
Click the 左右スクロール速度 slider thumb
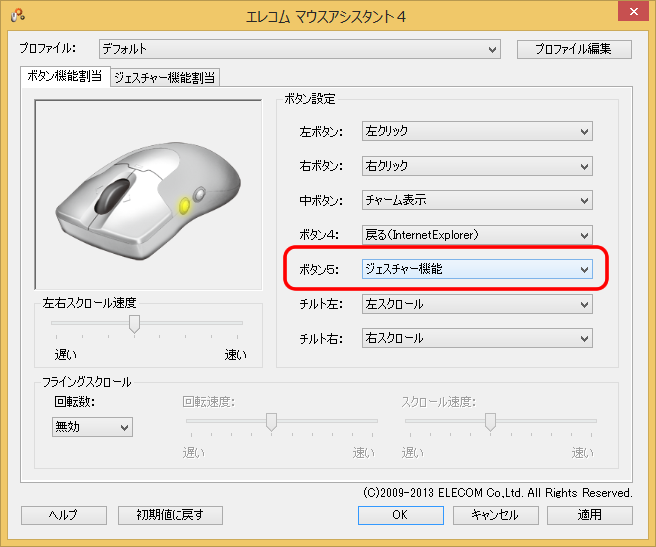(134, 324)
